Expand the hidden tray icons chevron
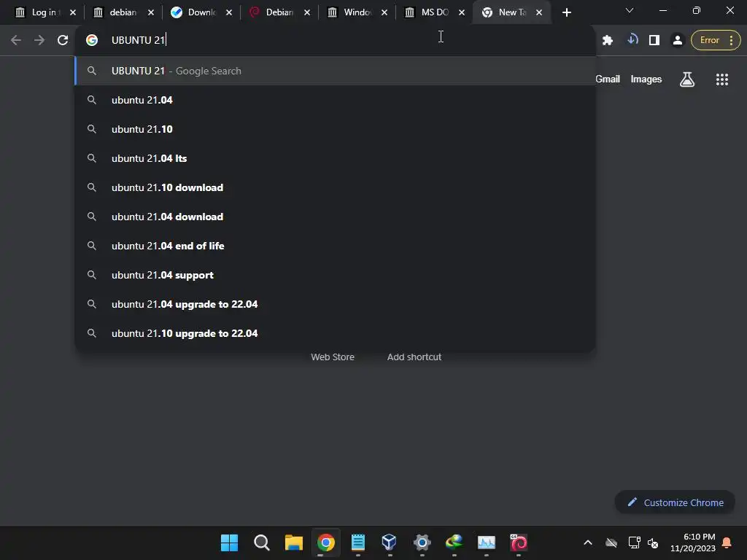Image resolution: width=747 pixels, height=560 pixels. pos(588,542)
